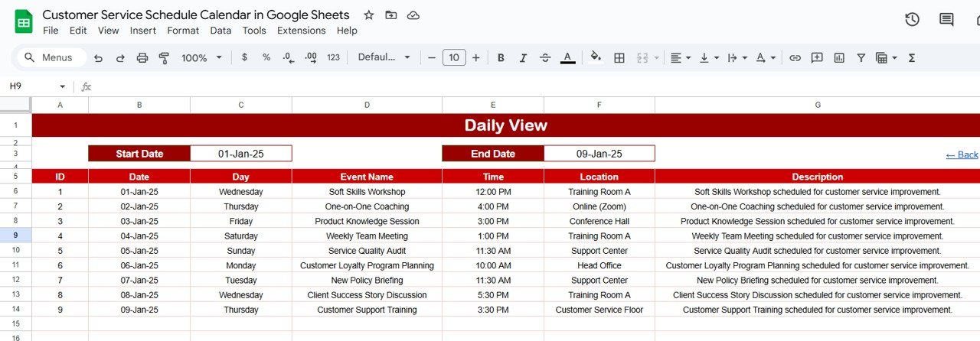This screenshot has height=341, width=980.
Task: Select the paint format tool
Action: (x=163, y=58)
